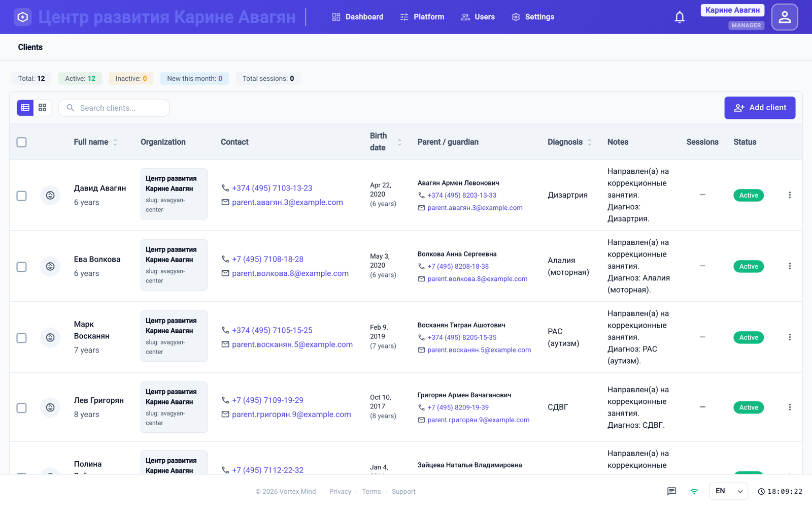Open row actions menu for Лев Григорян
Viewport: 812px width, 508px height.
coord(790,407)
